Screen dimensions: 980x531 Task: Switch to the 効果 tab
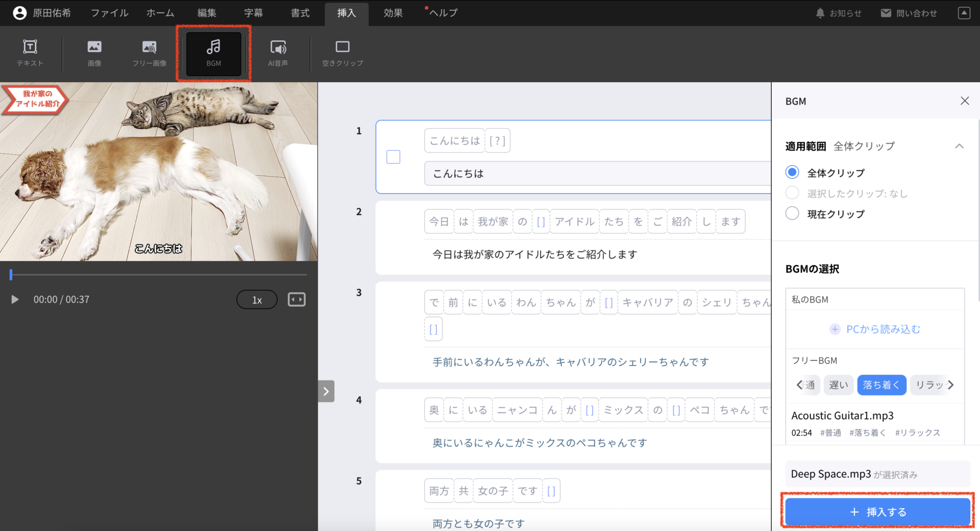(x=393, y=13)
